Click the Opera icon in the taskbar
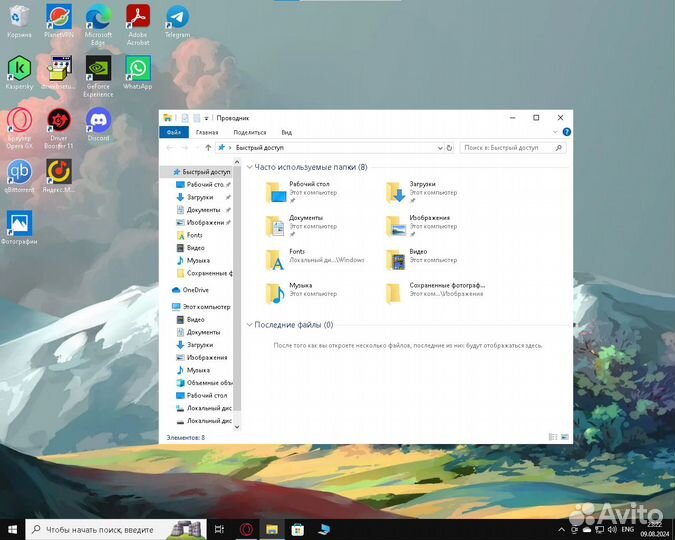Image resolution: width=675 pixels, height=540 pixels. click(246, 529)
